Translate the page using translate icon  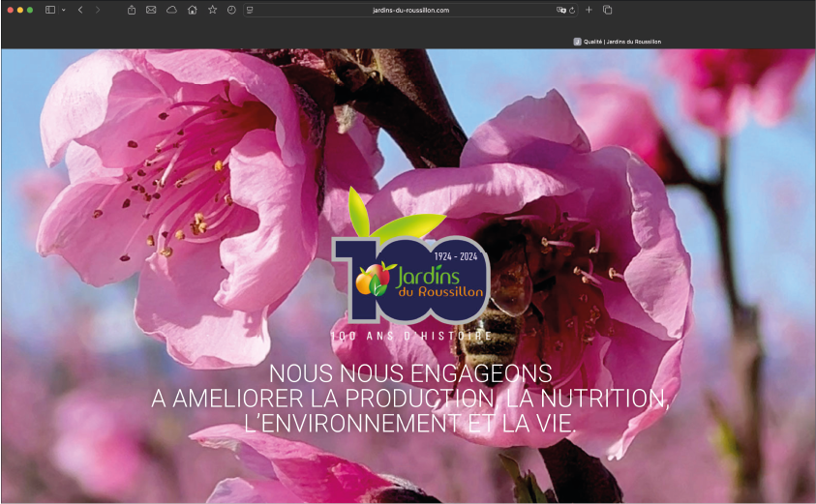point(560,10)
